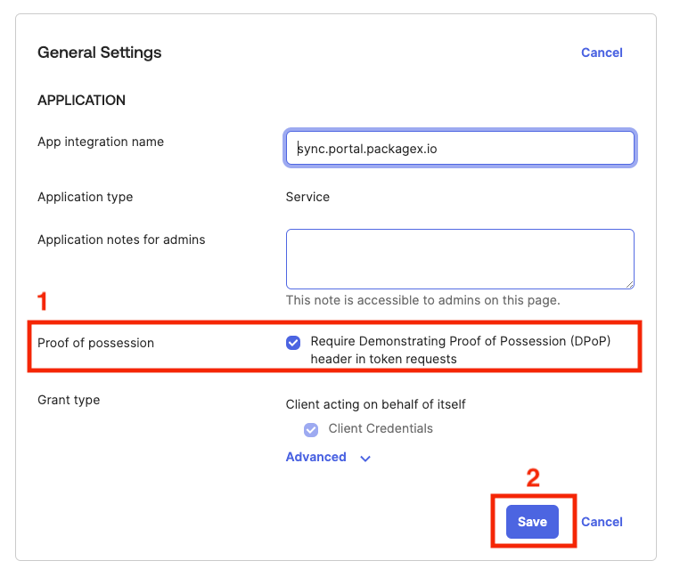This screenshot has width=688, height=577.
Task: Click the Proof of possession row label
Action: click(x=96, y=343)
